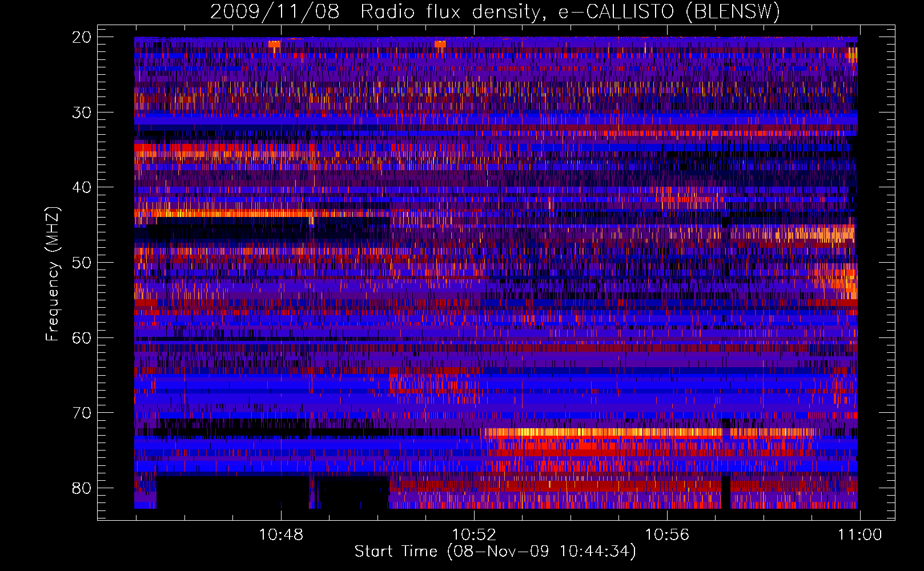Click the '10:52' time tick label

pyautogui.click(x=474, y=535)
